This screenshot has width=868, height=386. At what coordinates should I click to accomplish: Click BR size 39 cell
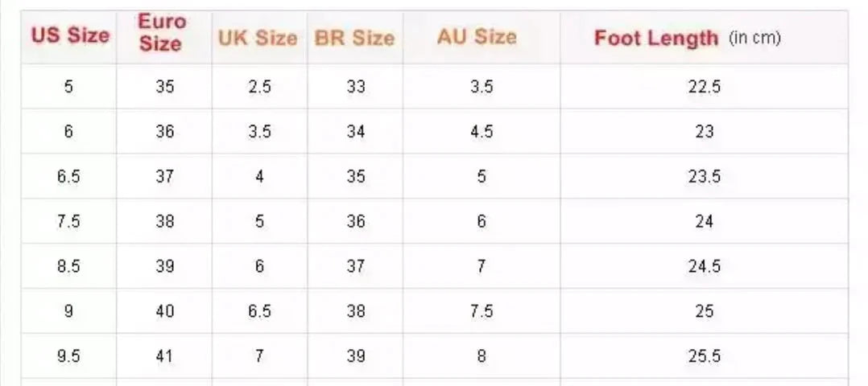click(355, 356)
